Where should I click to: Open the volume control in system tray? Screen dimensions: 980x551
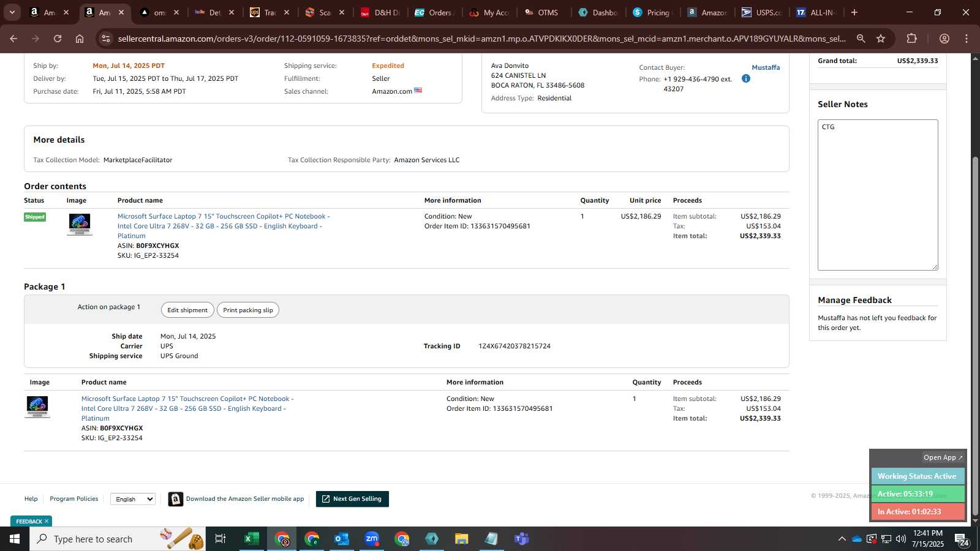pyautogui.click(x=901, y=539)
